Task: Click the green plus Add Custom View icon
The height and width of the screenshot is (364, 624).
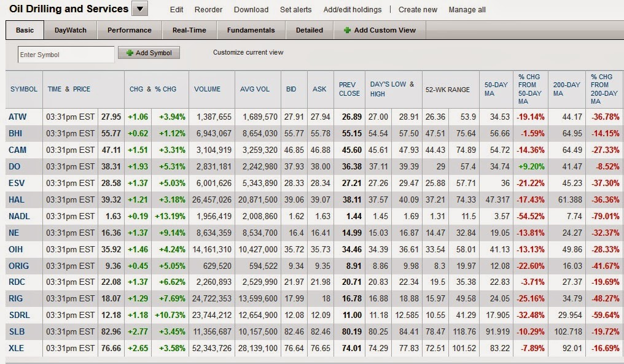Action: [x=347, y=30]
